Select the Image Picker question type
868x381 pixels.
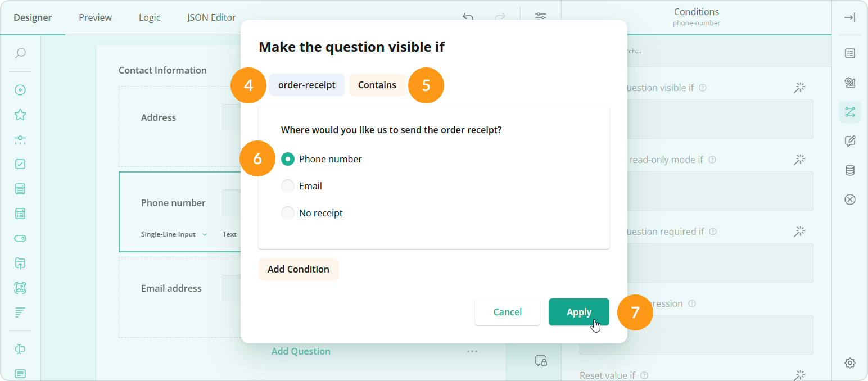point(20,287)
